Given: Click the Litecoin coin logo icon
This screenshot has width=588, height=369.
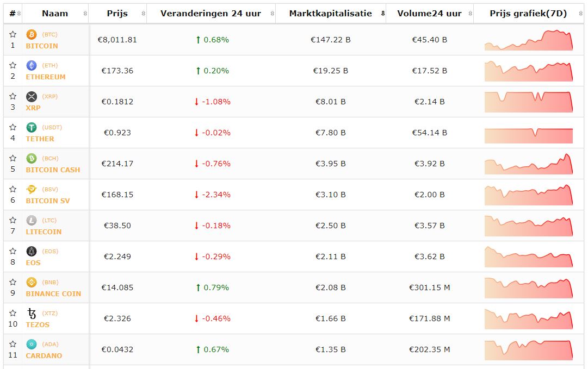Looking at the screenshot, I should tap(32, 221).
